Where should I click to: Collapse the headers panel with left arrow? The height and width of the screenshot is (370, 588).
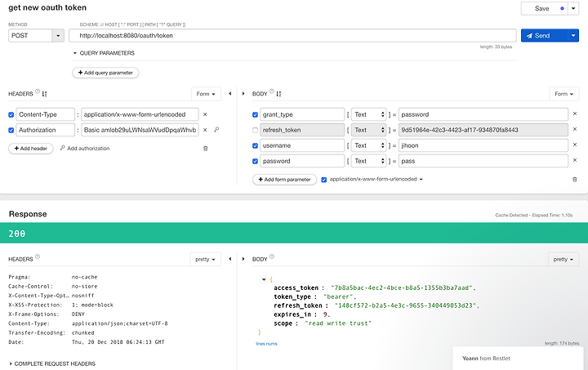[229, 94]
